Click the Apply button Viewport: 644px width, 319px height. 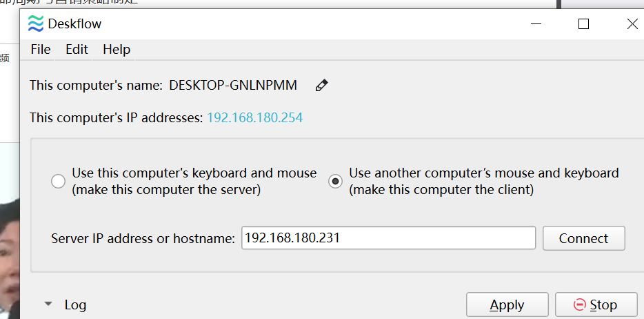coord(507,305)
